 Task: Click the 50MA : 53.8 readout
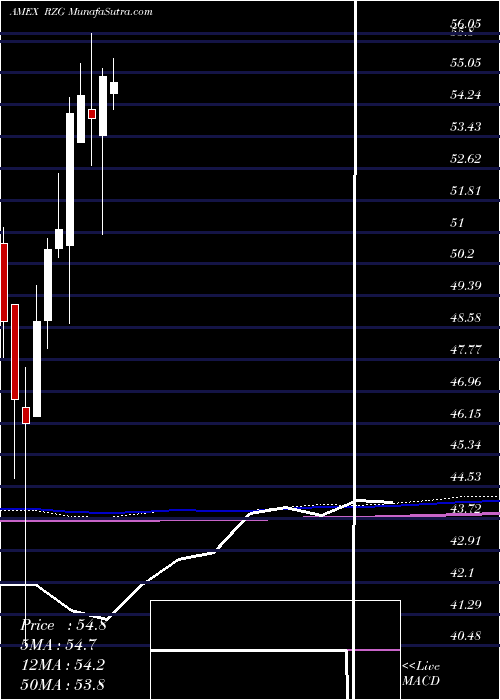pos(63,684)
